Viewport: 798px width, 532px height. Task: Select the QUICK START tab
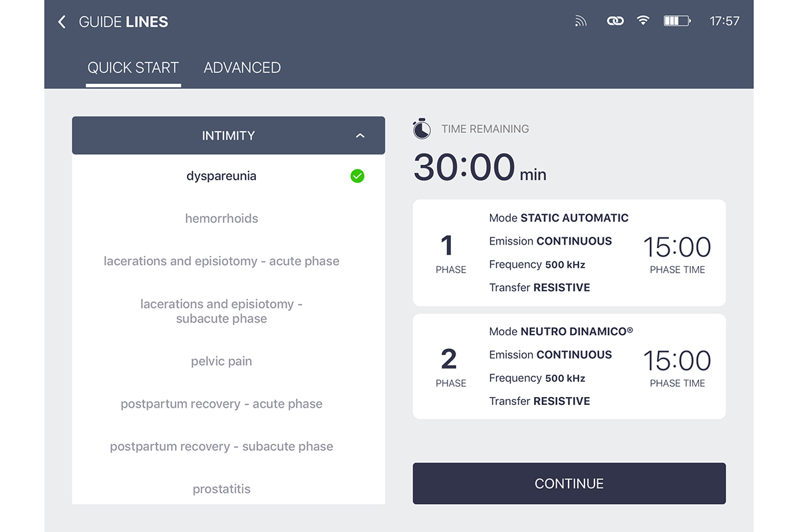pos(133,68)
